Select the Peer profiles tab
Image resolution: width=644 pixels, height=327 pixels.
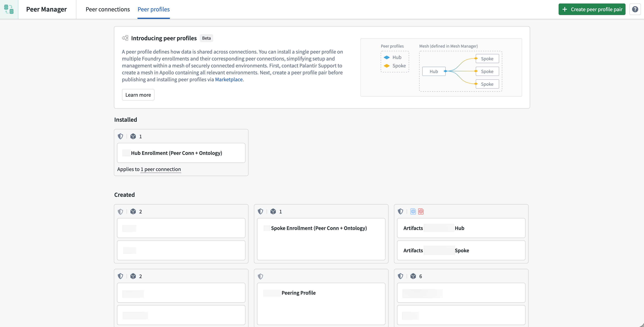[153, 9]
